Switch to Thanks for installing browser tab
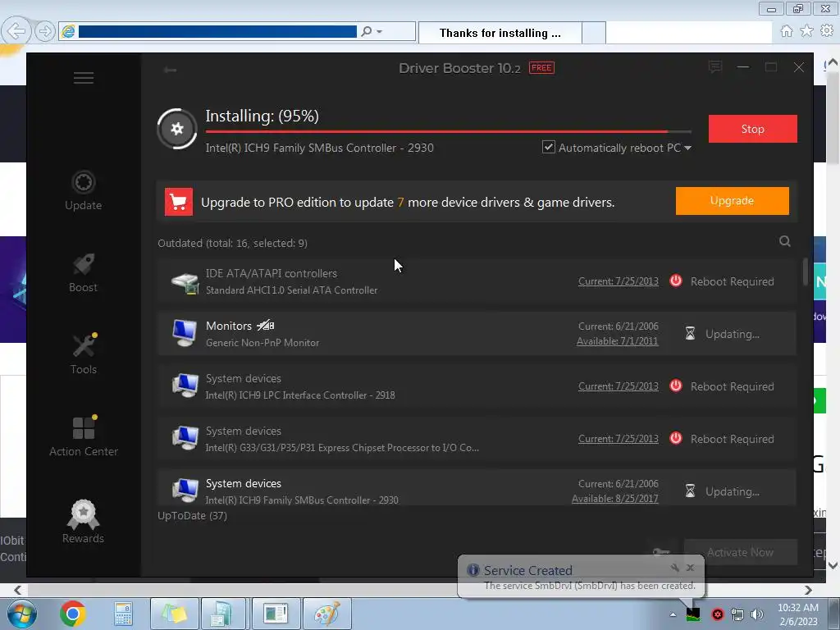Screen dimensions: 840x630 500,33
